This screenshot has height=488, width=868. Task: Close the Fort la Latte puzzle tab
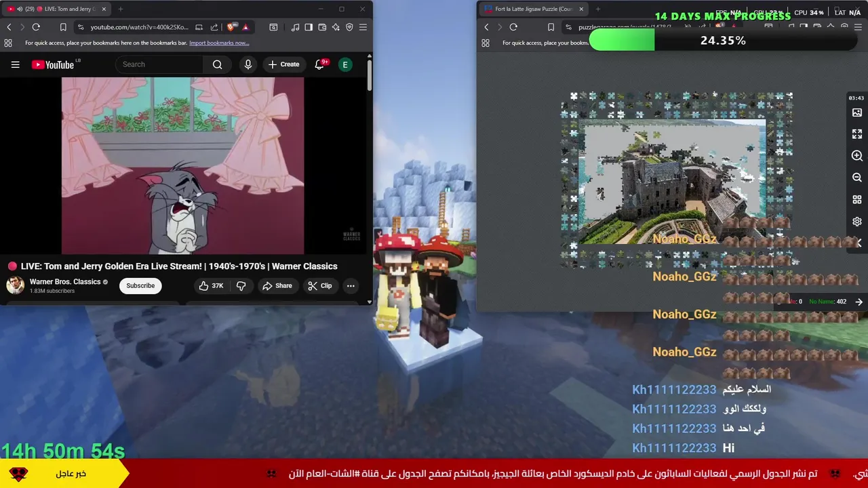click(581, 9)
